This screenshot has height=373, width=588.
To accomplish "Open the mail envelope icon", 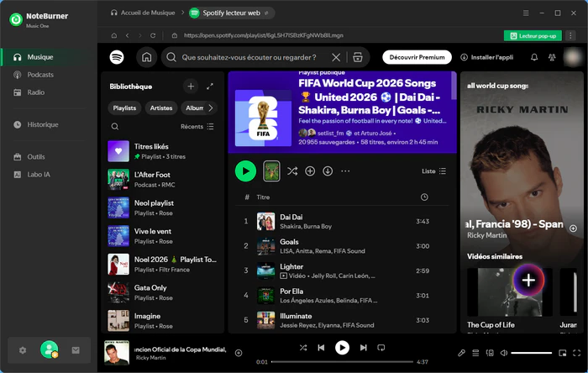I will [x=76, y=350].
